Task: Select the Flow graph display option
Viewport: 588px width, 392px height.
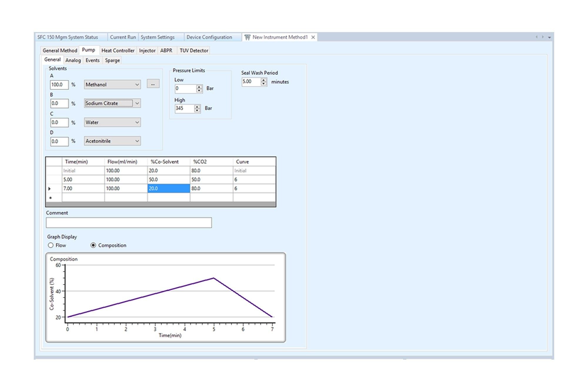Action: click(57, 245)
